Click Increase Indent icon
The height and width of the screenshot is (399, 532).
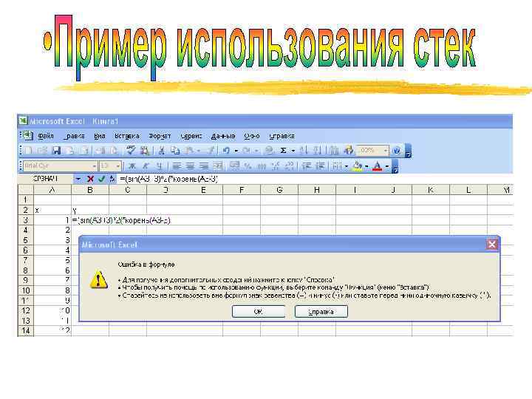(x=320, y=166)
